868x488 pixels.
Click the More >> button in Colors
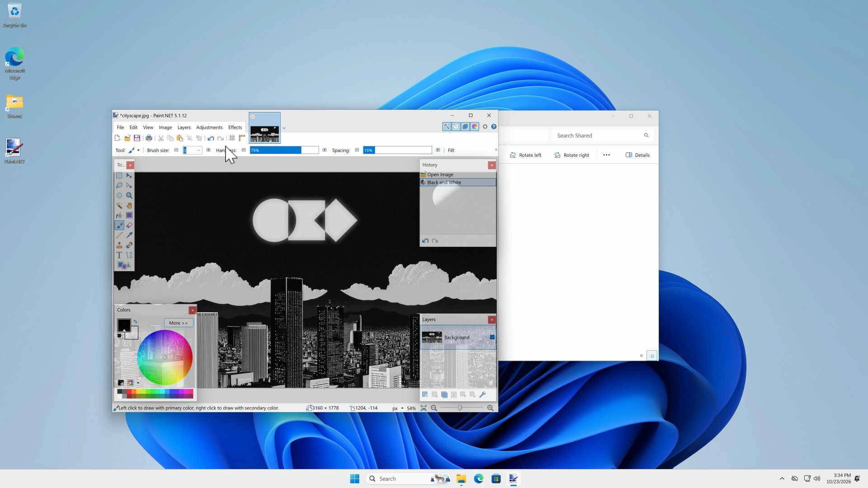coord(178,323)
